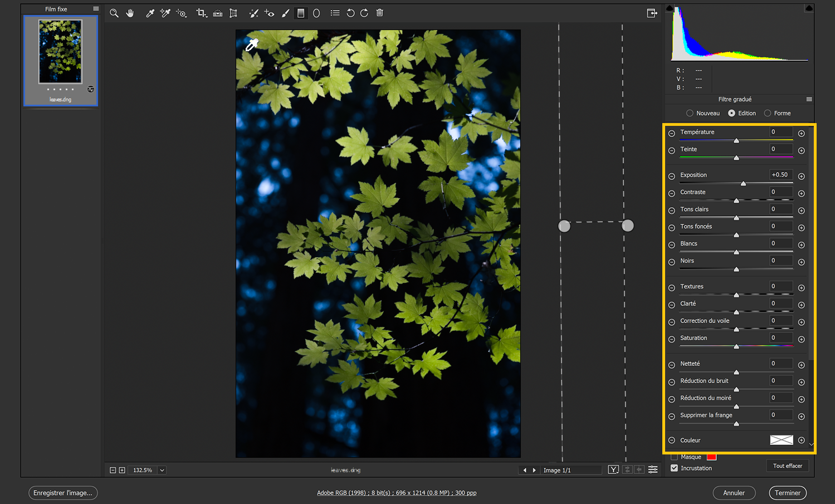
Task: Select the Forme radio button
Action: click(768, 113)
